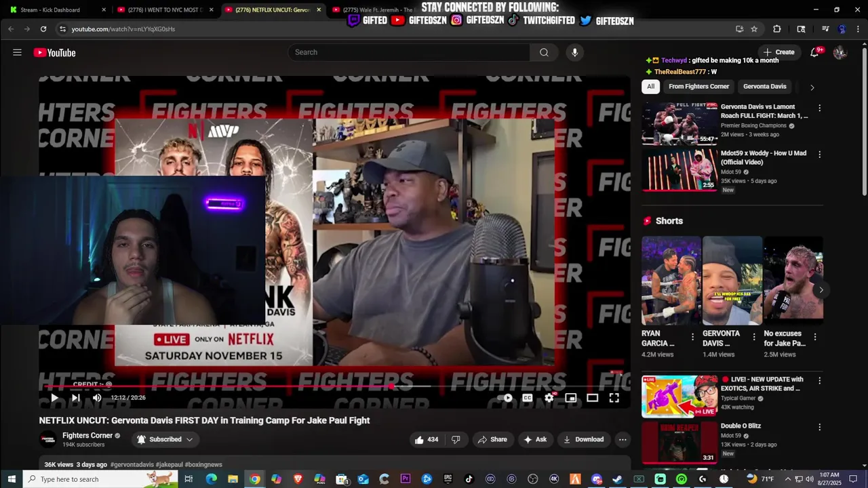868x488 pixels.
Task: Open options for Double O Blitz video
Action: [819, 428]
